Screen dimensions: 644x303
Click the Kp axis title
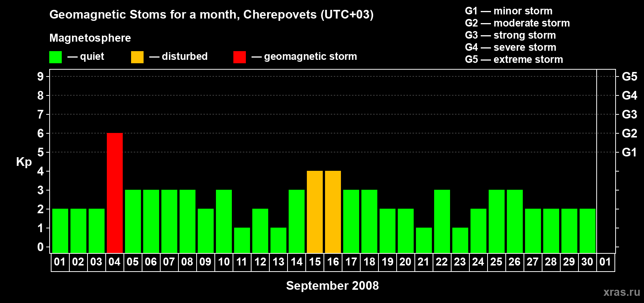pos(24,162)
